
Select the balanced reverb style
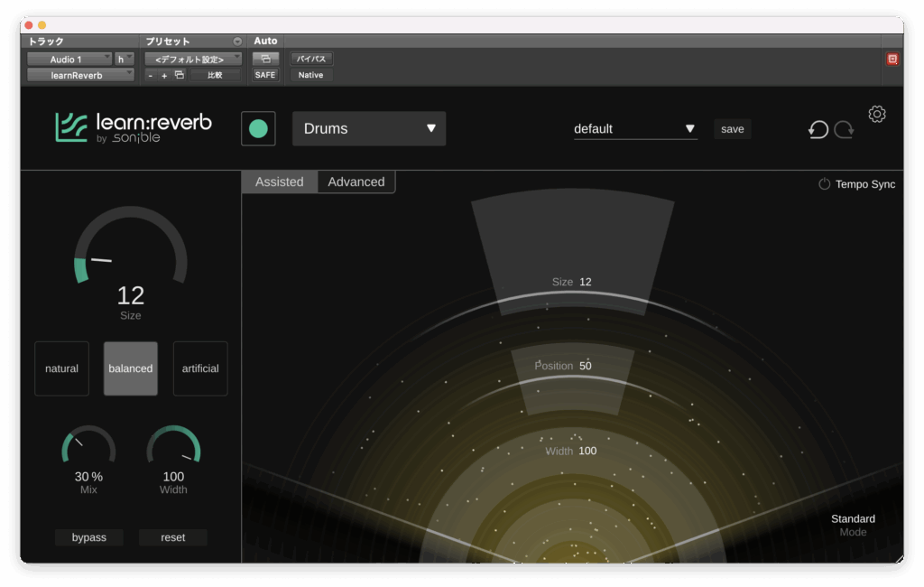[x=131, y=368]
